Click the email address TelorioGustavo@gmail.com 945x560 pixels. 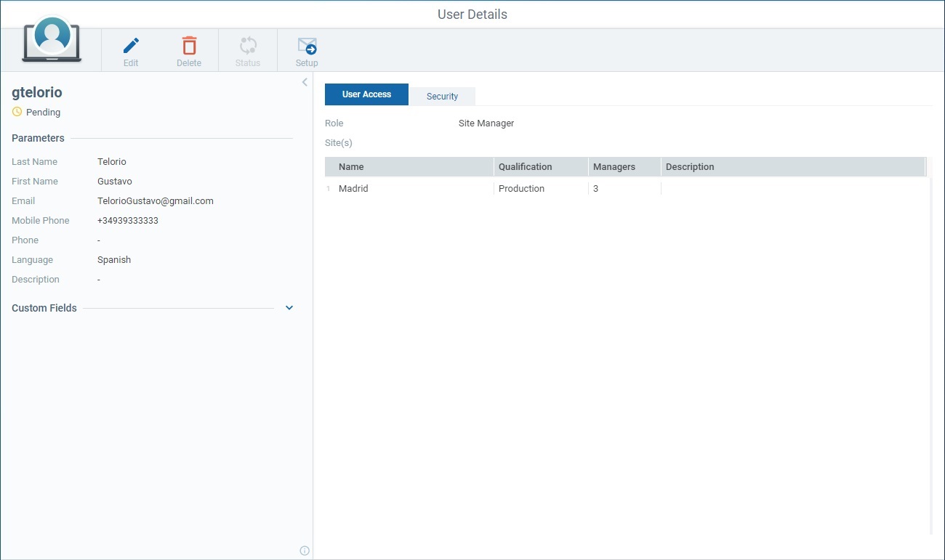156,201
